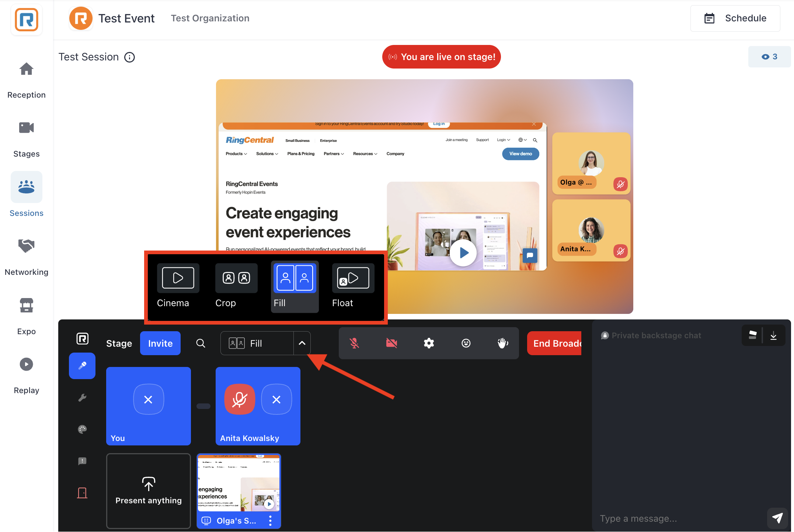Click the Test Organization link
The width and height of the screenshot is (794, 532).
210,18
